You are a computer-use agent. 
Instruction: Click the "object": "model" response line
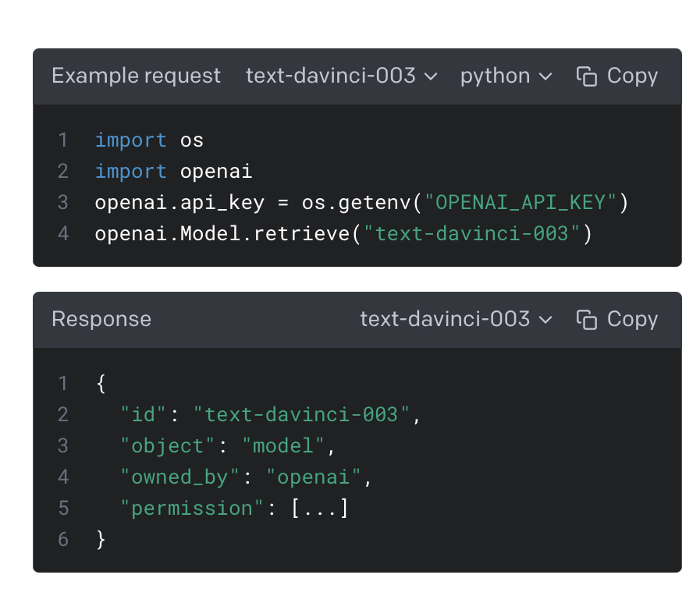pos(228,446)
